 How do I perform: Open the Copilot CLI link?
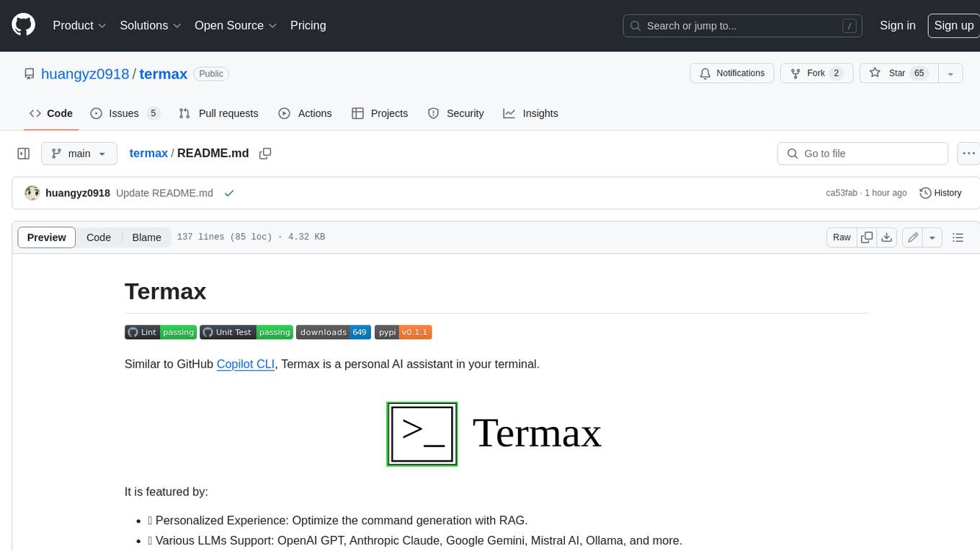246,364
